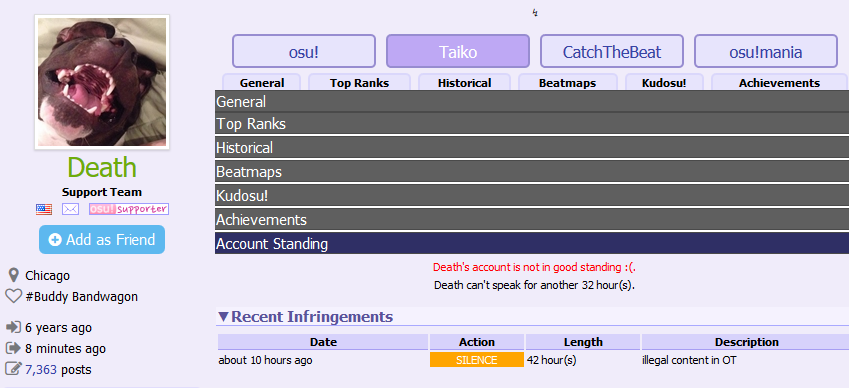Click the 'Support Team' title text
The height and width of the screenshot is (388, 849).
(102, 192)
